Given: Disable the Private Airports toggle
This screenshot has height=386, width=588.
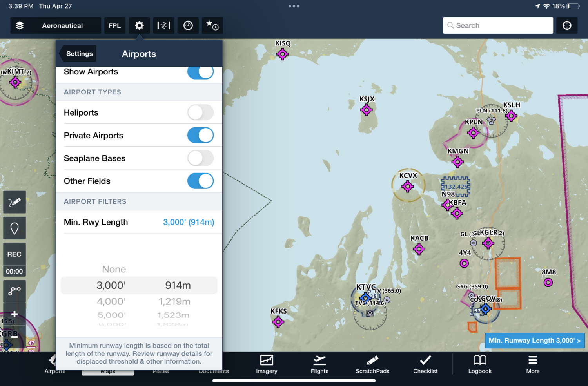Looking at the screenshot, I should pyautogui.click(x=200, y=135).
